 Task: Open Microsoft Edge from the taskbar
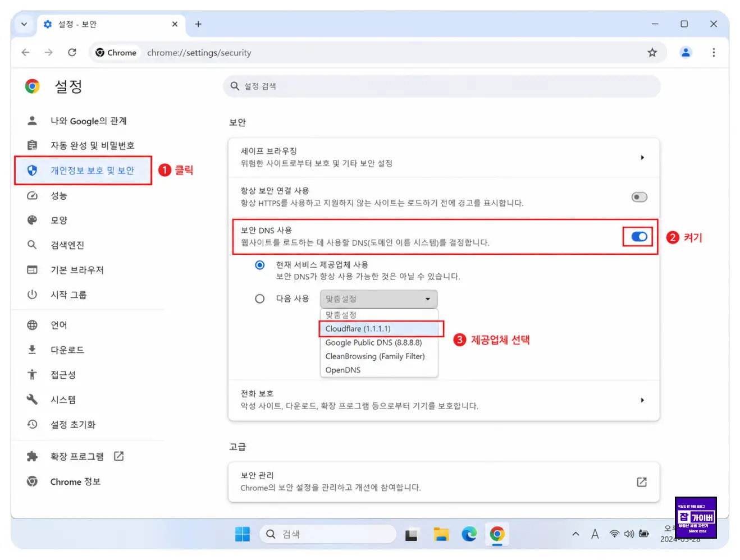click(469, 534)
